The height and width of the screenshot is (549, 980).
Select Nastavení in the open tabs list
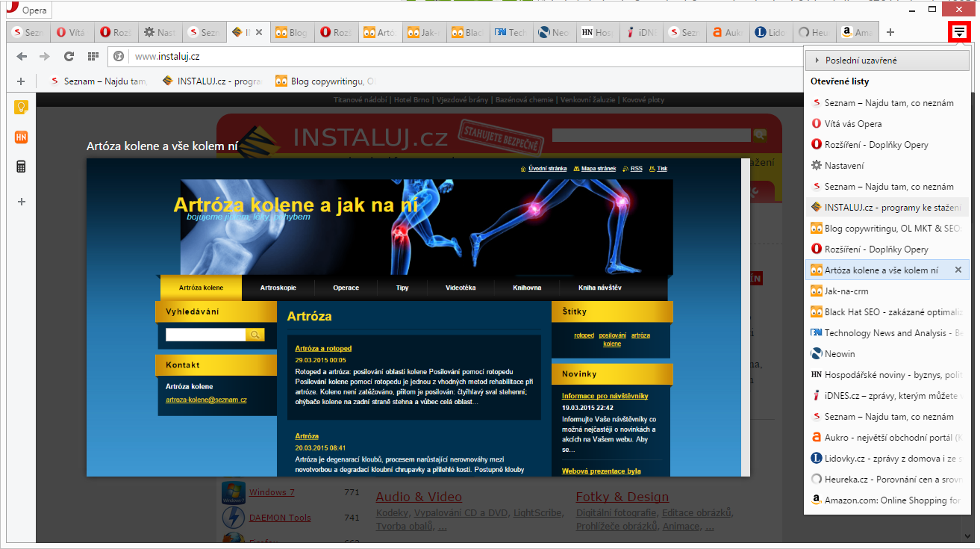(887, 165)
